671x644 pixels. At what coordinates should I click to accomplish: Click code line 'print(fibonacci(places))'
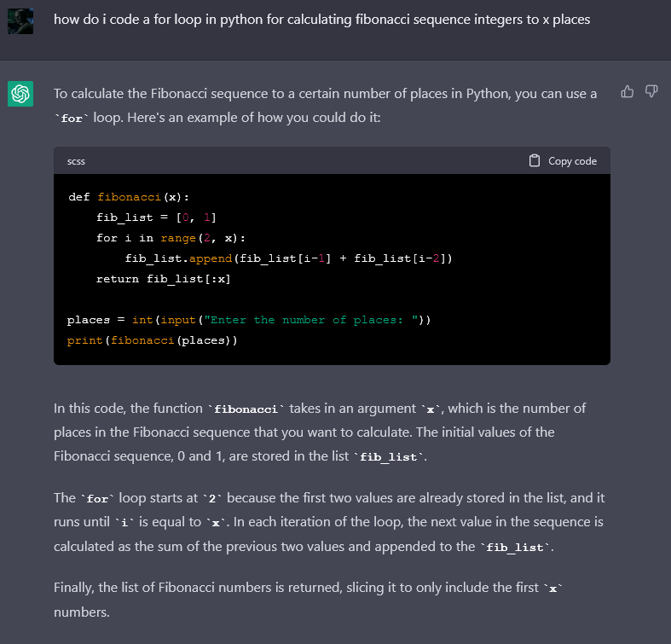point(152,340)
